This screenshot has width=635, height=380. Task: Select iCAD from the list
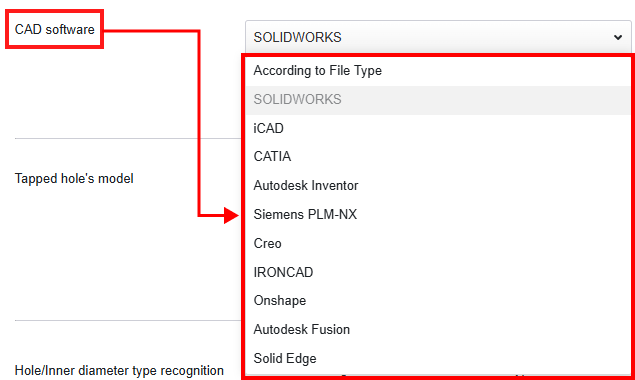point(438,128)
